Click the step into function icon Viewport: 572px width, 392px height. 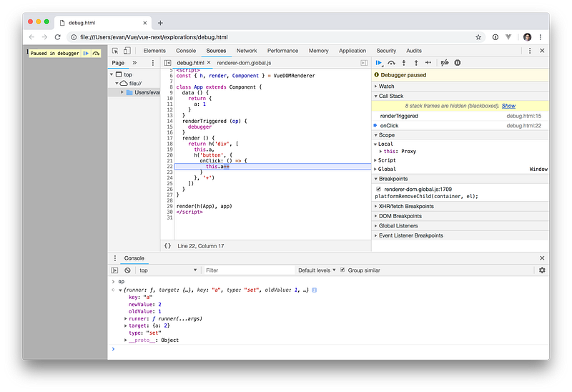pos(403,63)
